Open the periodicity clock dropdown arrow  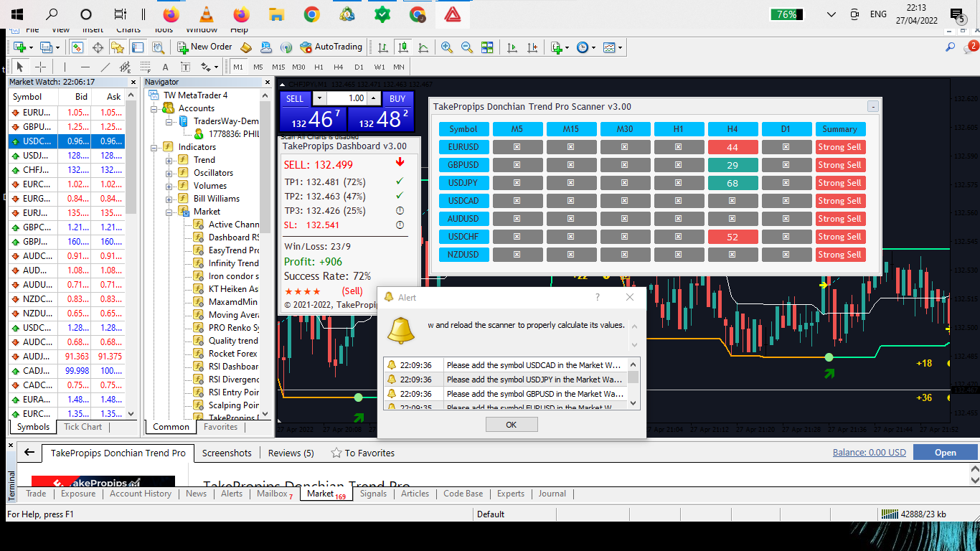(x=593, y=47)
